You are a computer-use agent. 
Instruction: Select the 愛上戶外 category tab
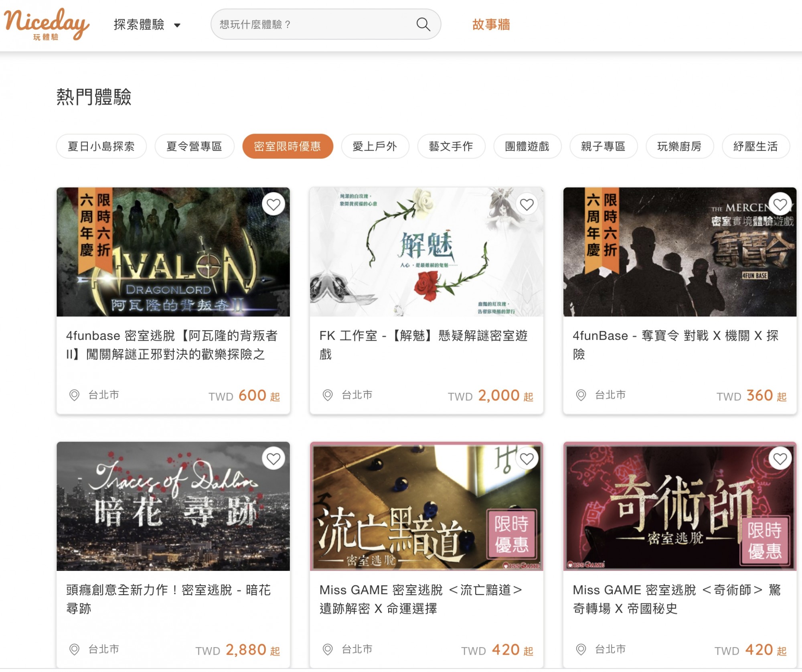point(375,146)
